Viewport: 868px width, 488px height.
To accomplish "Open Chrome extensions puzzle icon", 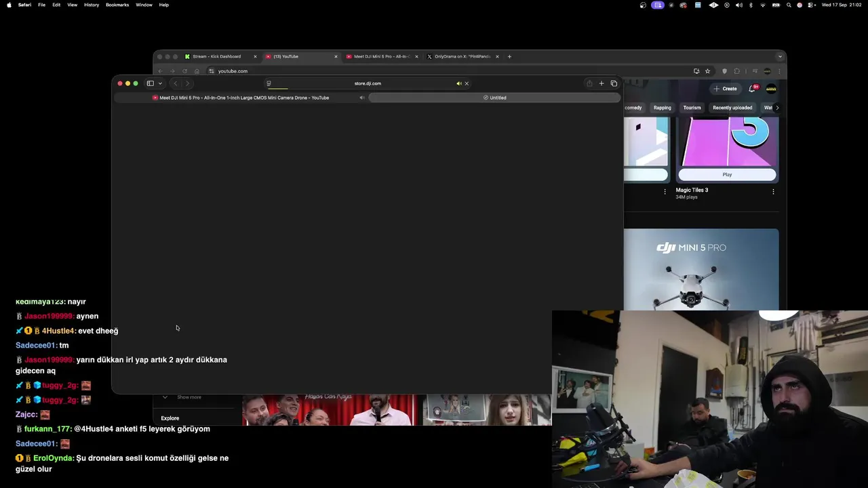I will pos(737,71).
